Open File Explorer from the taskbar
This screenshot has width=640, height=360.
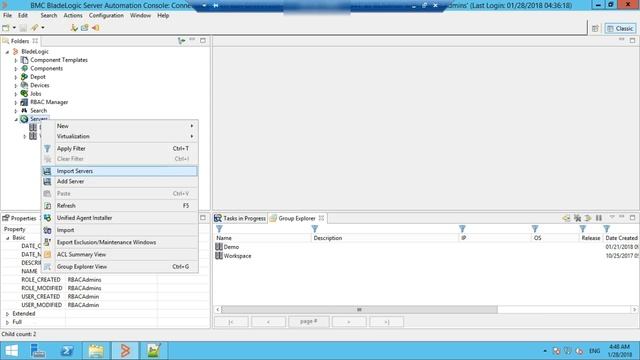tap(96, 351)
